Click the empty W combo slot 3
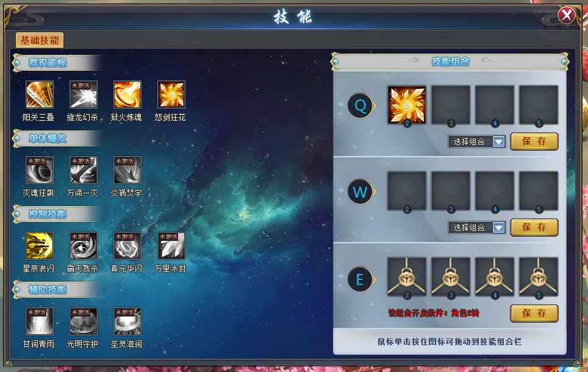 point(451,191)
